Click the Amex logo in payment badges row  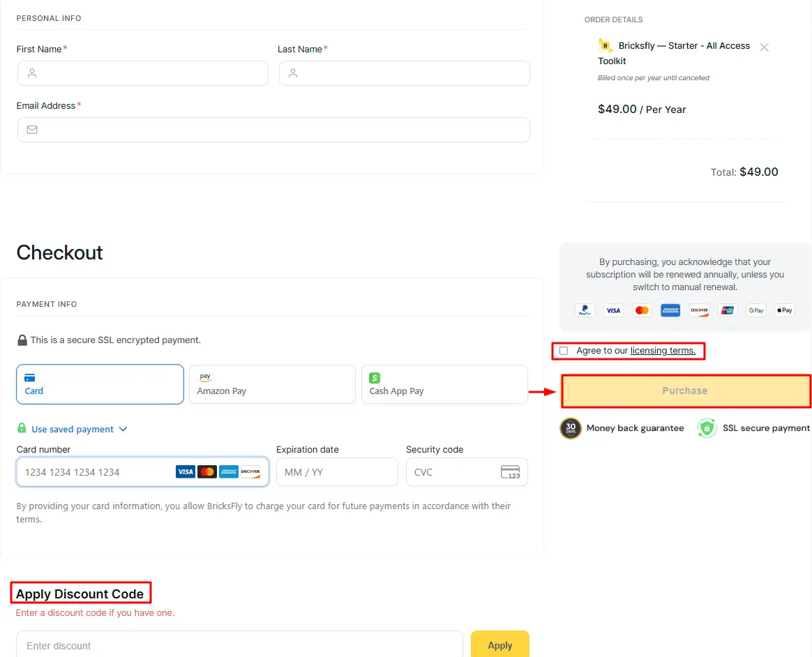[670, 310]
